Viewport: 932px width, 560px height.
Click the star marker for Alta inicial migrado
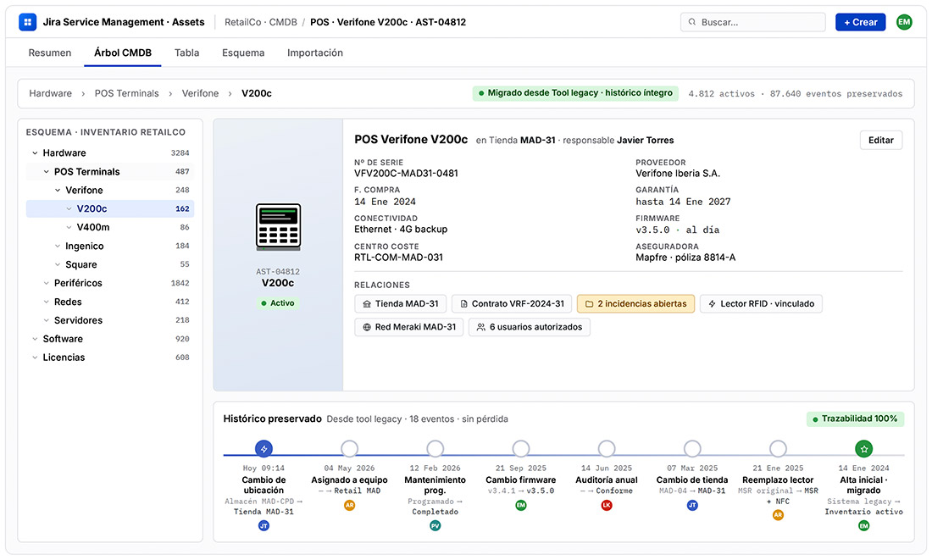click(x=863, y=449)
